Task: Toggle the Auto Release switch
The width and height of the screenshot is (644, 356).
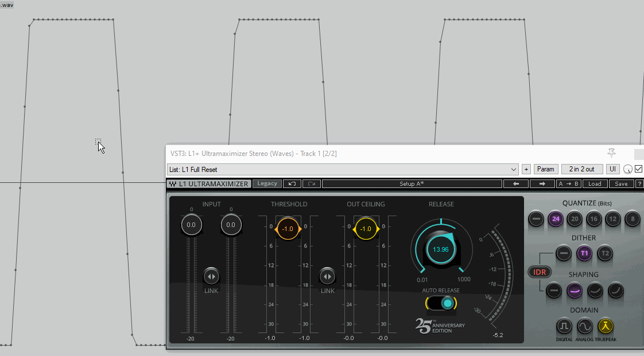Action: tap(441, 303)
